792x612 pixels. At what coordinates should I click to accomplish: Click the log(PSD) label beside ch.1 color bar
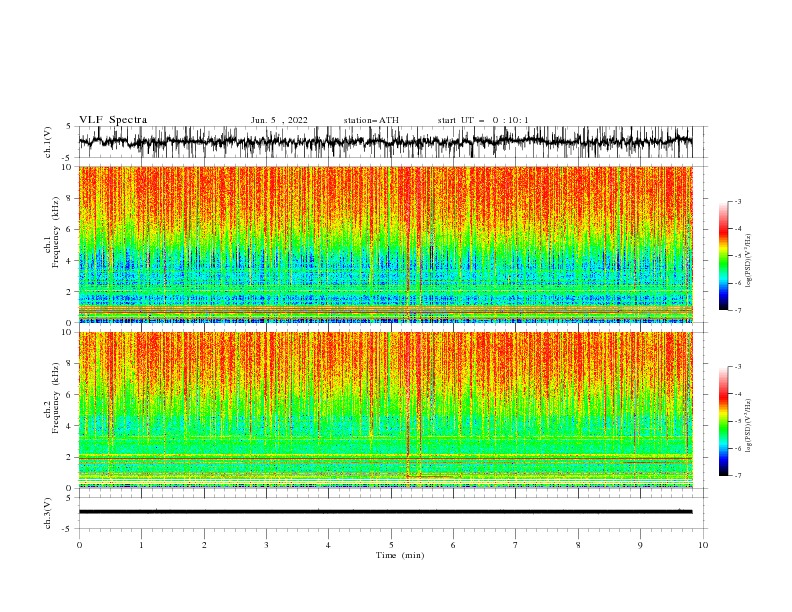coord(749,261)
